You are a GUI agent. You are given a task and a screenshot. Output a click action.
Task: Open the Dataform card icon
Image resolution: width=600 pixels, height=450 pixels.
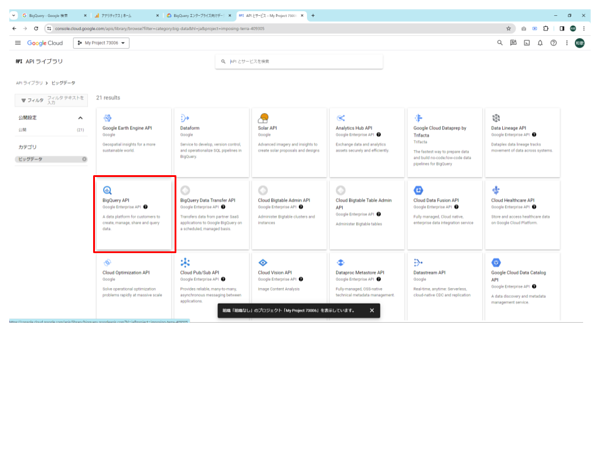[185, 118]
